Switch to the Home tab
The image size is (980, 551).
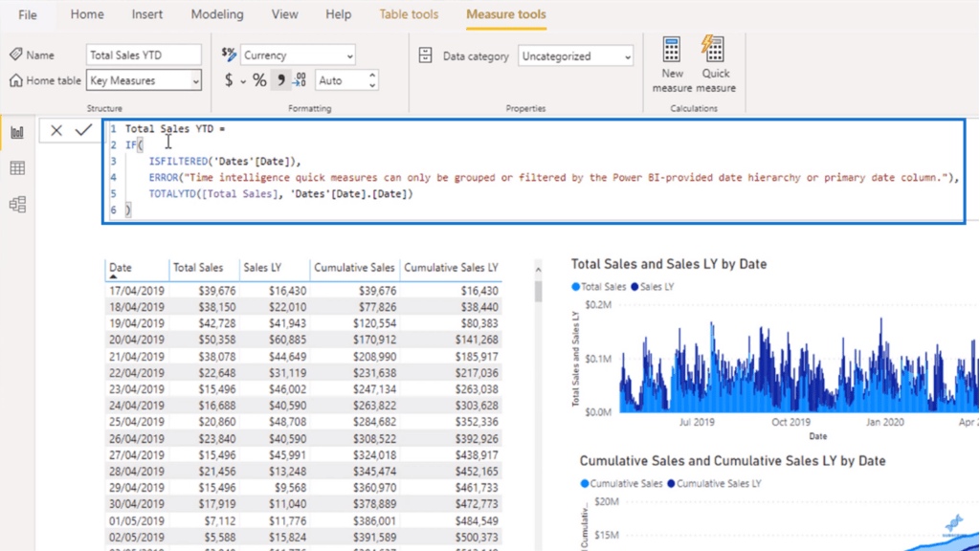[87, 14]
